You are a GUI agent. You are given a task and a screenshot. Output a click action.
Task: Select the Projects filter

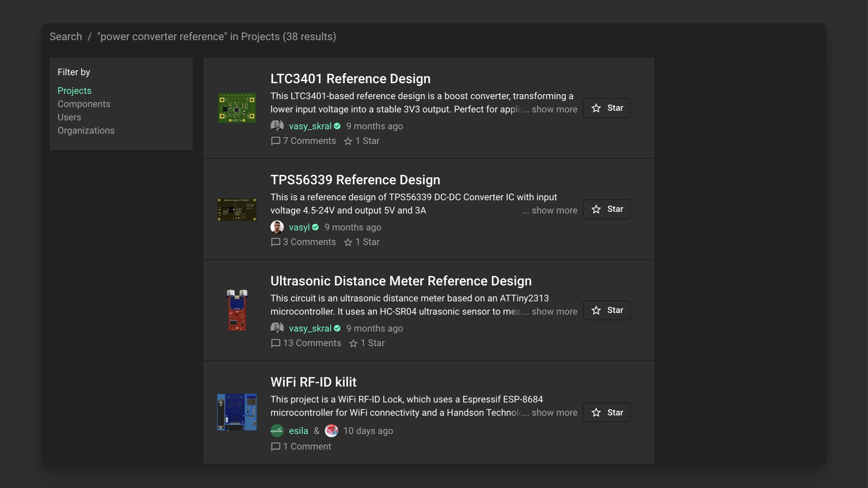75,91
